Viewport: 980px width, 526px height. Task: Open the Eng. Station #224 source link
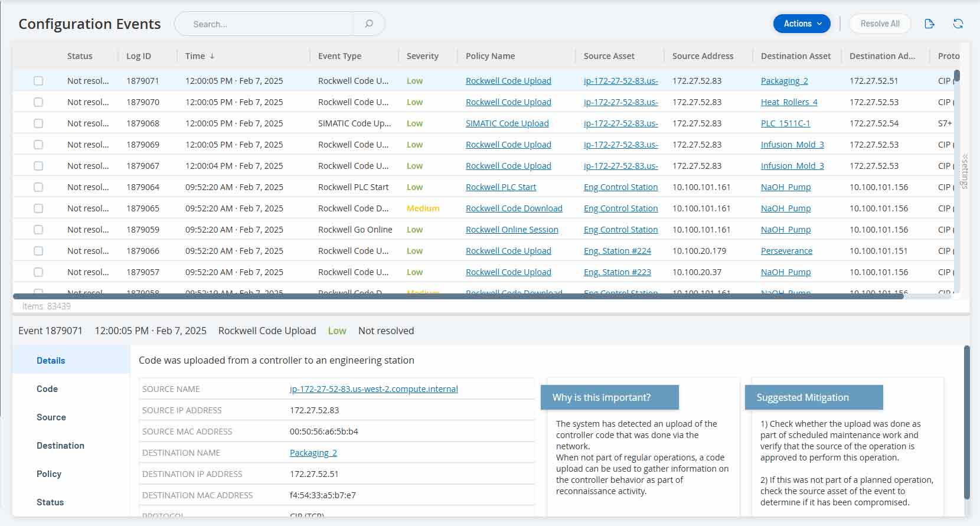(617, 251)
